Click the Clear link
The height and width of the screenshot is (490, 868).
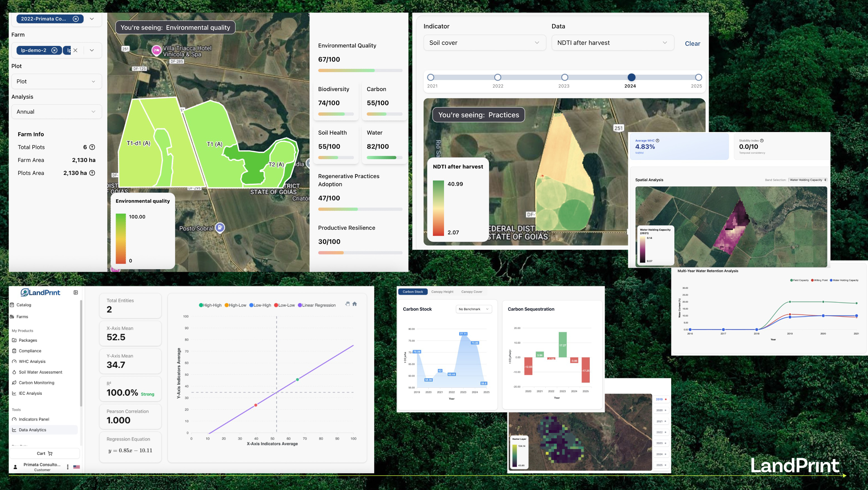(692, 43)
